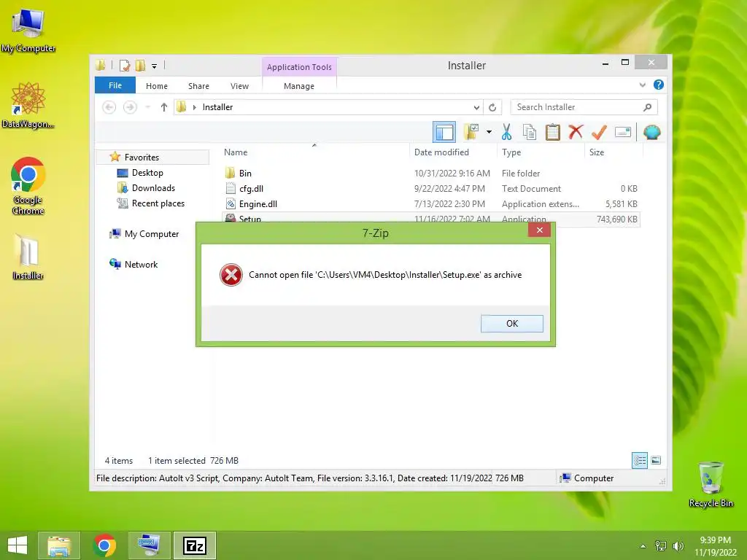
Task: Click the Installer folder on desktop
Action: [x=28, y=257]
